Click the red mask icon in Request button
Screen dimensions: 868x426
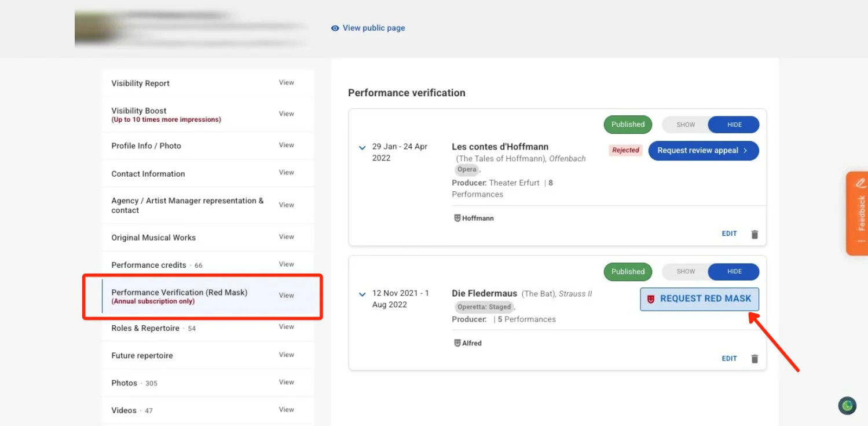(651, 299)
